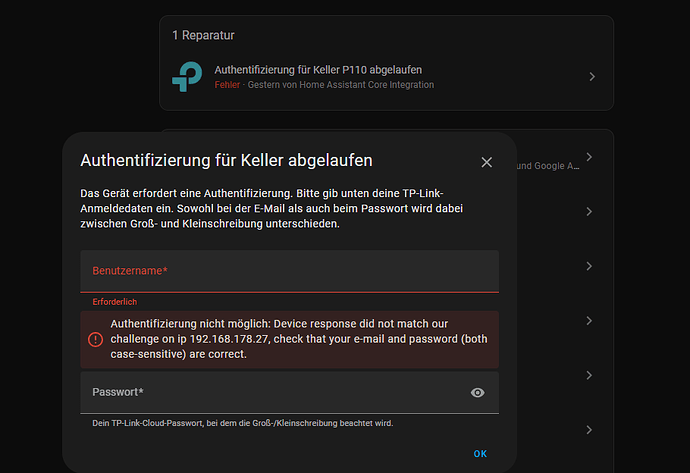
Task: Click Gestern von Home Assistant Core Integration text
Action: click(x=341, y=85)
